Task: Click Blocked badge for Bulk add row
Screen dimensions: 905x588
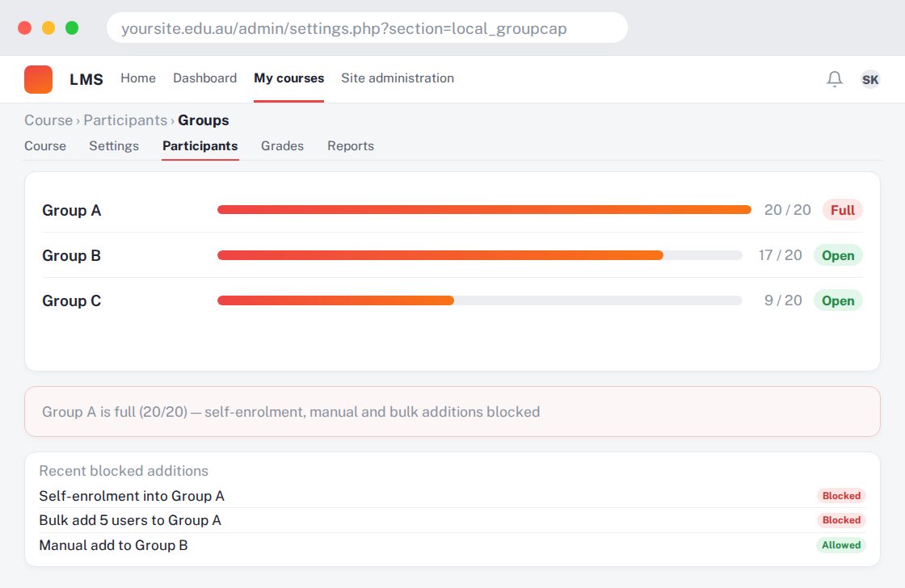Action: 841,520
